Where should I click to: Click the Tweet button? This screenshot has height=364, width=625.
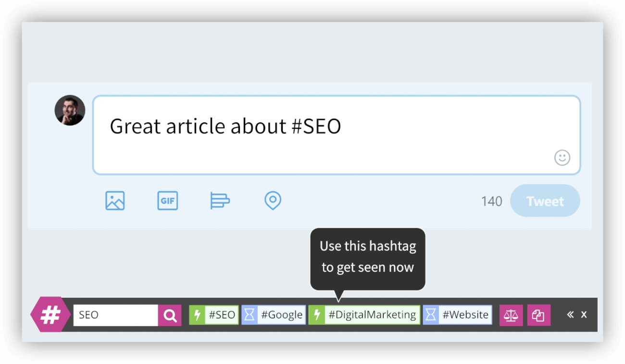545,201
